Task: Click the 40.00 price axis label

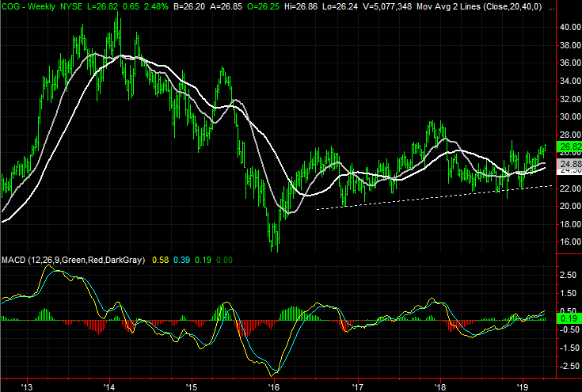Action: click(x=567, y=27)
